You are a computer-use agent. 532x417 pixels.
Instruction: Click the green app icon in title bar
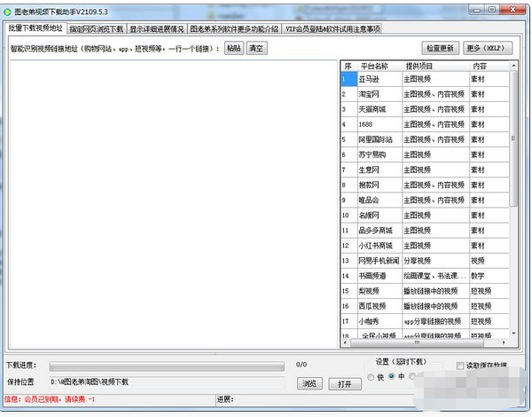click(7, 12)
